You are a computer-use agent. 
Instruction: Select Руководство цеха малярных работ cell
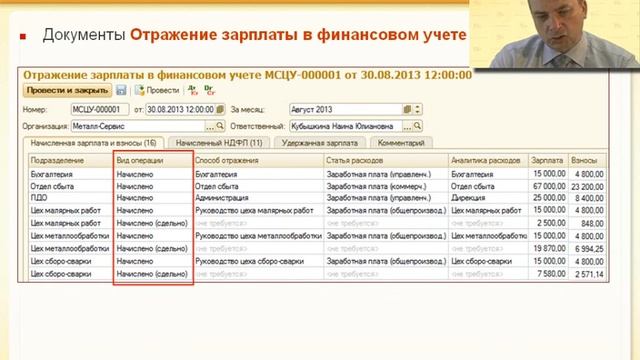258,211
